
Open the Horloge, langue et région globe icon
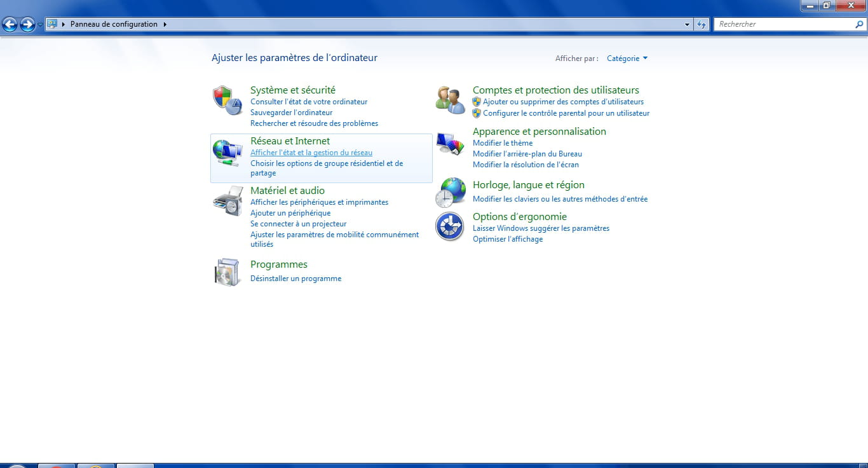(450, 193)
